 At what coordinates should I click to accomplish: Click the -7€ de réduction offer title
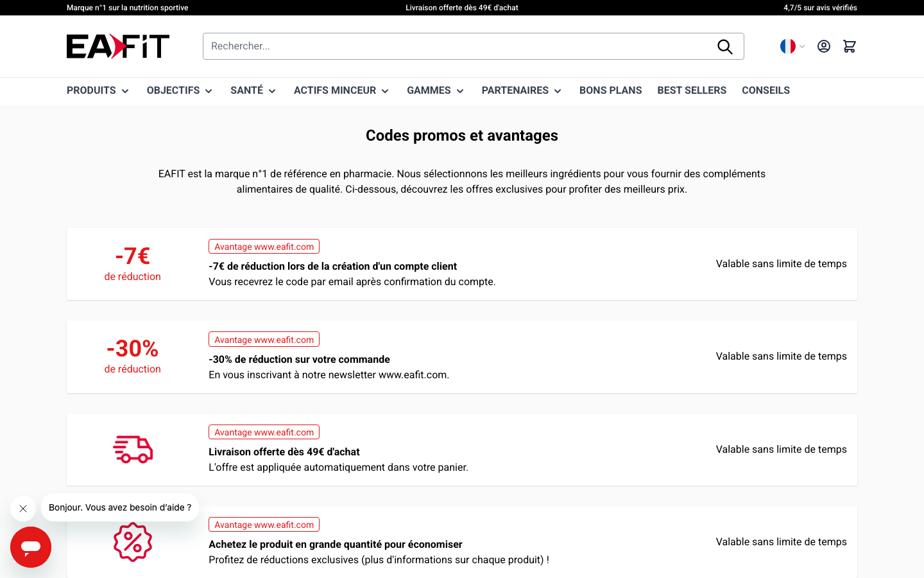pyautogui.click(x=332, y=267)
